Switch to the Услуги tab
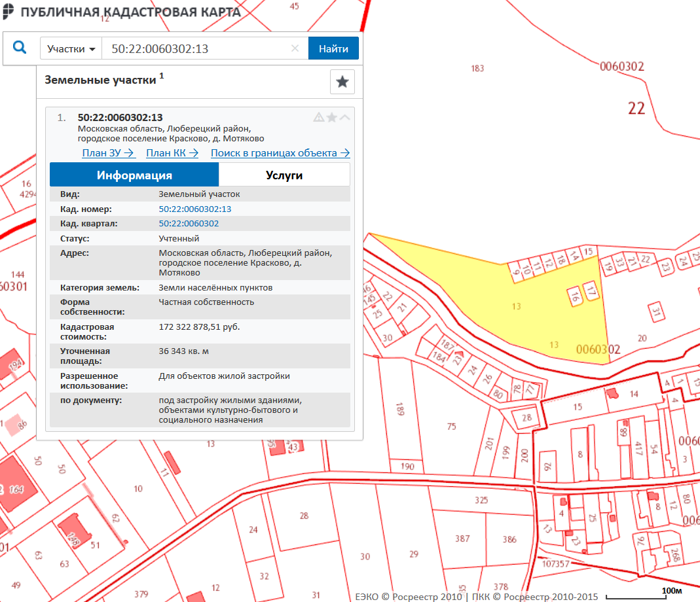Image resolution: width=700 pixels, height=602 pixels. click(x=284, y=175)
